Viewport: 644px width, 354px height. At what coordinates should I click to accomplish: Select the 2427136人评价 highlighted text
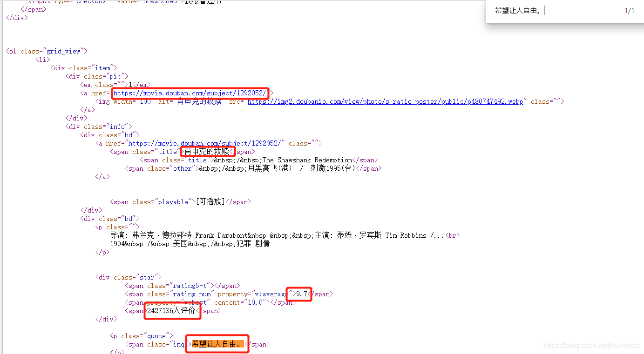click(172, 310)
